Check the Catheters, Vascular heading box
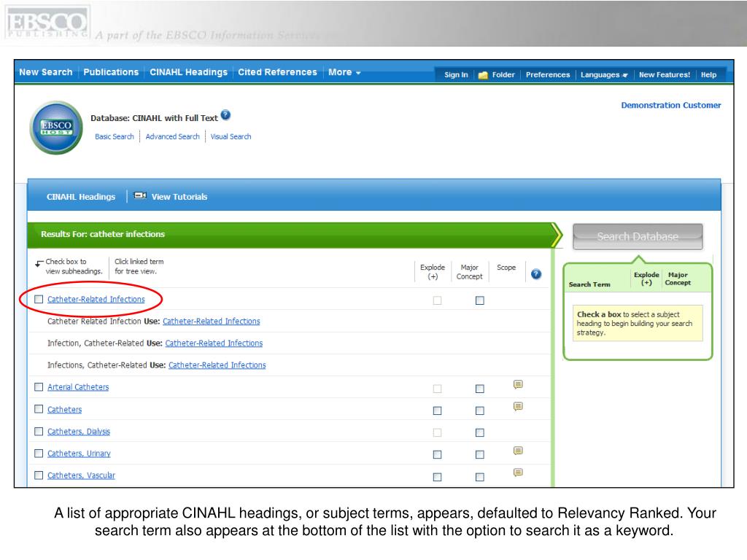 39,475
